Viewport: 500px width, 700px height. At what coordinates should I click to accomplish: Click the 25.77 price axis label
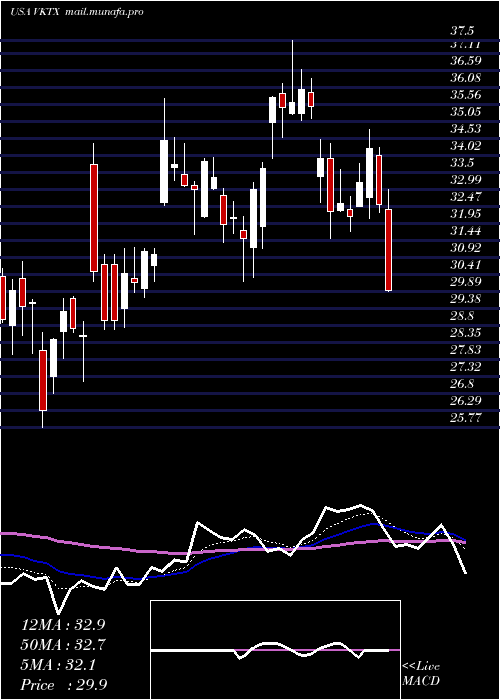pyautogui.click(x=466, y=417)
